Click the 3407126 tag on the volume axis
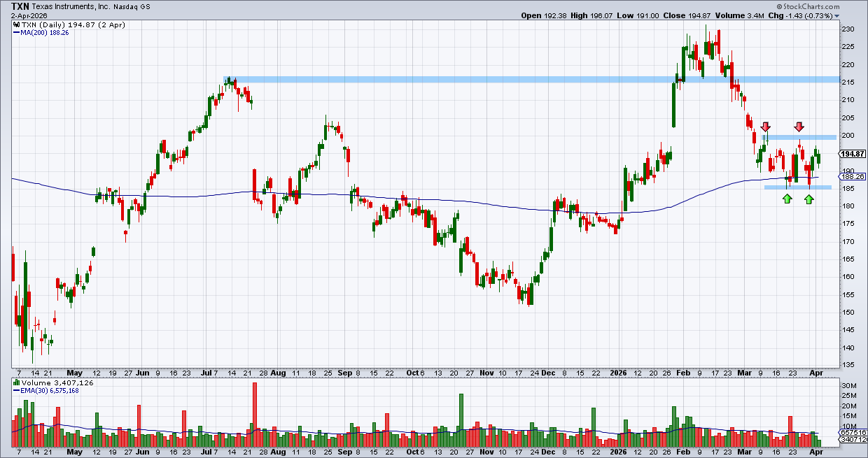The width and height of the screenshot is (868, 458). click(x=854, y=440)
